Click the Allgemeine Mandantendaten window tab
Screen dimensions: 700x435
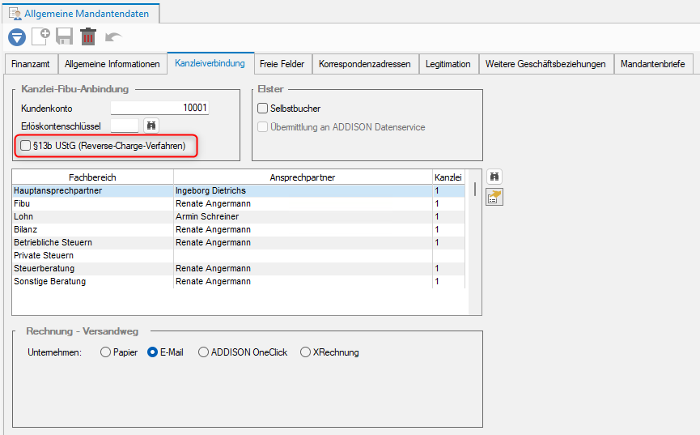coord(81,13)
